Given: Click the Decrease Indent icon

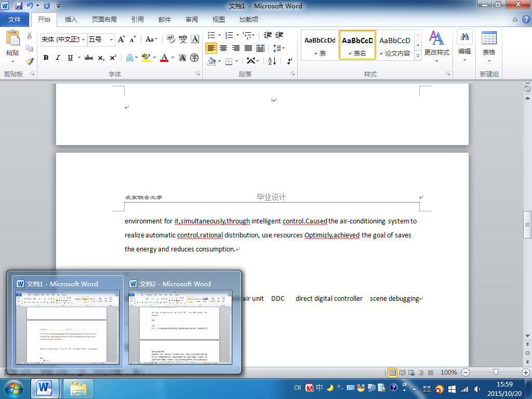Looking at the screenshot, I should pyautogui.click(x=268, y=35).
